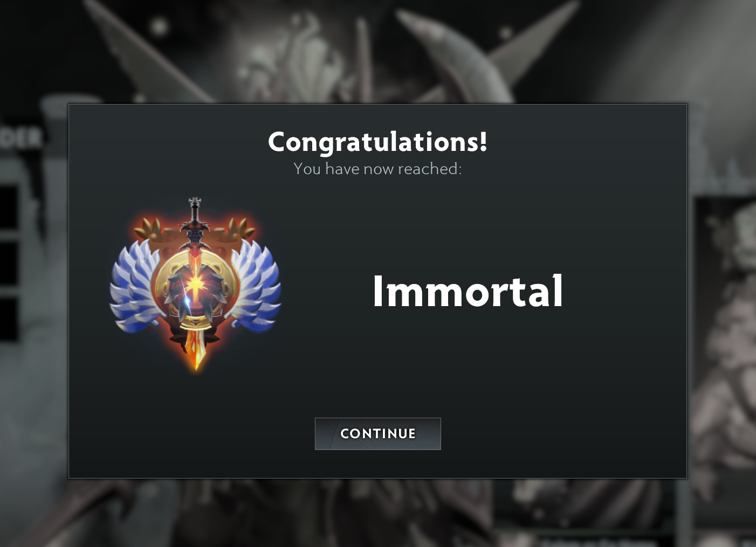Click the flaming sword tip below medal
The height and width of the screenshot is (547, 756).
click(x=196, y=351)
